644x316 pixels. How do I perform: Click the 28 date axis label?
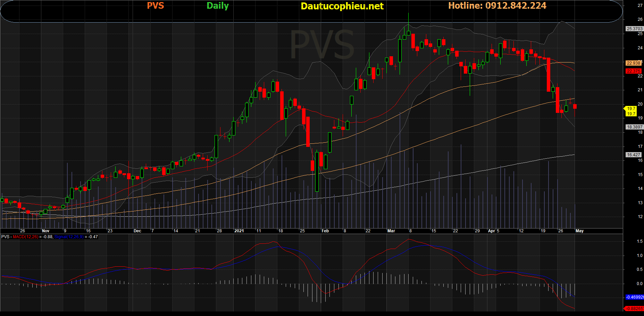pyautogui.click(x=219, y=231)
